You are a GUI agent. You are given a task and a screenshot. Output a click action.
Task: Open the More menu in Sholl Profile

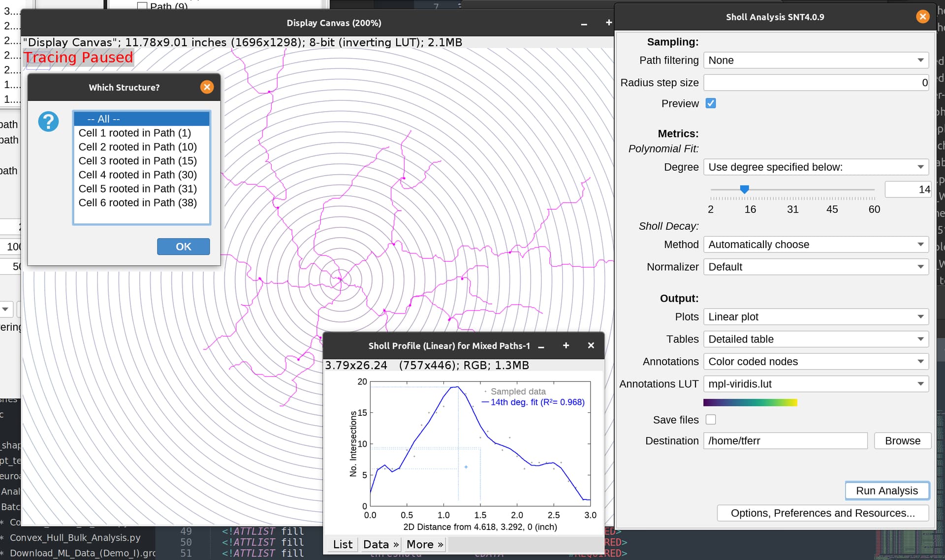(423, 544)
